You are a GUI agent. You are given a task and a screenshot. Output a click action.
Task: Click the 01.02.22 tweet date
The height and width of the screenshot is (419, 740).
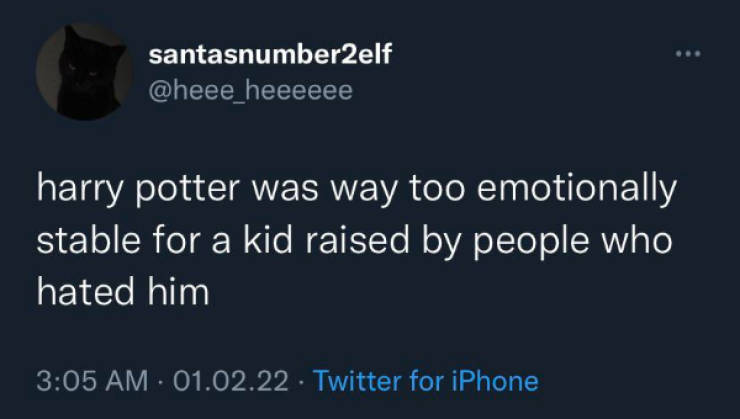coord(229,381)
